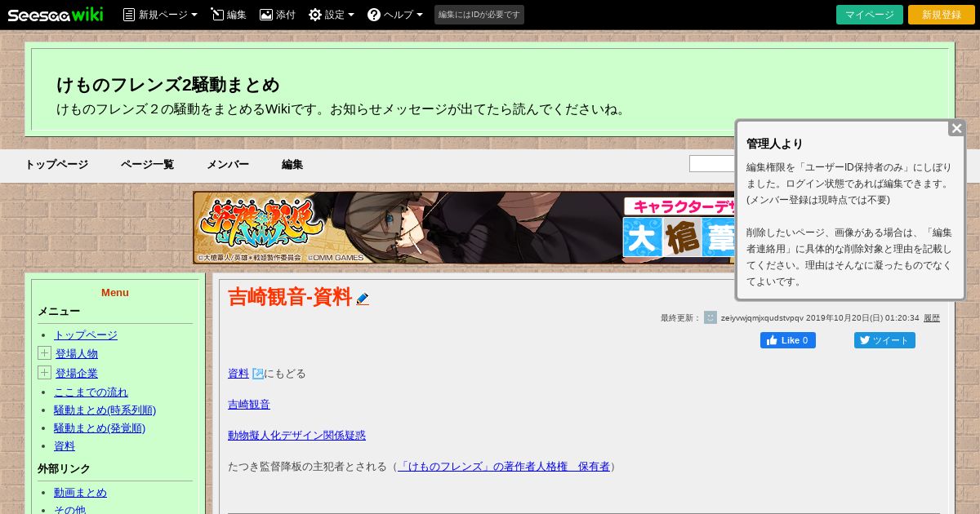980x514 pixels.
Task: Click the マイページ button
Action: point(870,15)
